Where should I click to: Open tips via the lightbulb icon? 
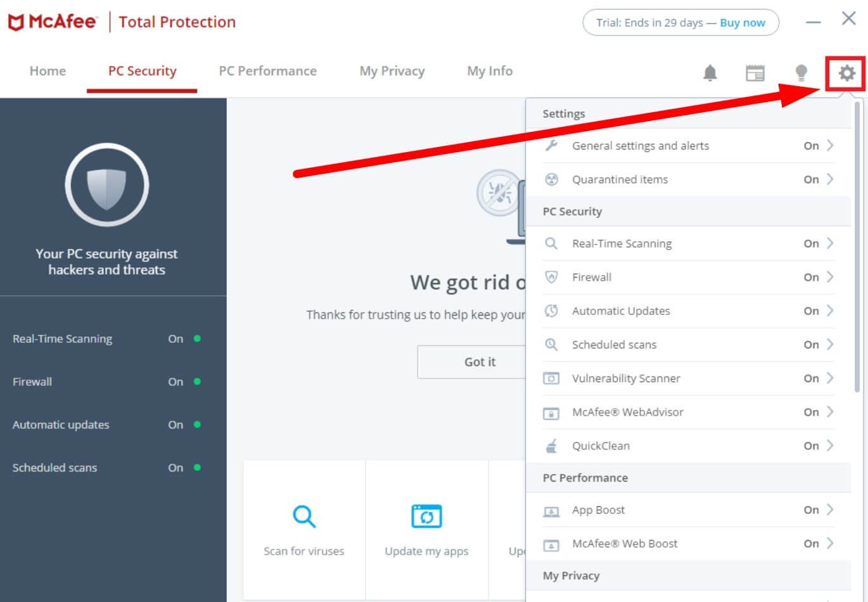coord(801,73)
